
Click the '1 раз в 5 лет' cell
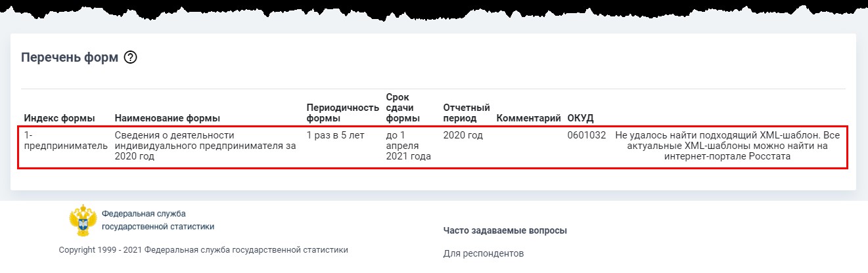[x=334, y=135]
